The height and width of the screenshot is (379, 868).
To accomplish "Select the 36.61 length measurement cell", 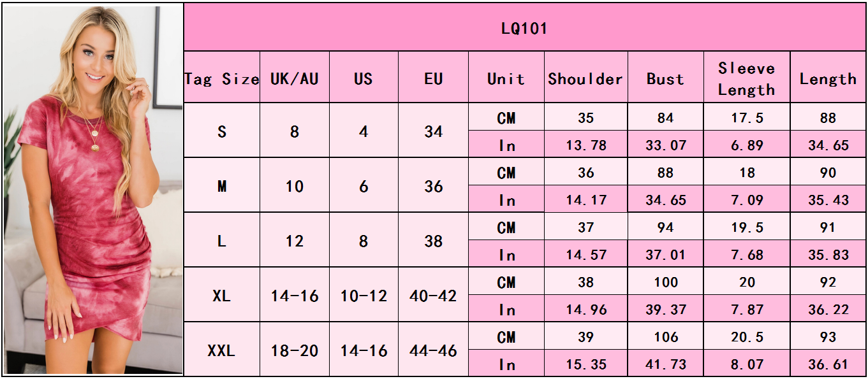I will click(x=828, y=364).
